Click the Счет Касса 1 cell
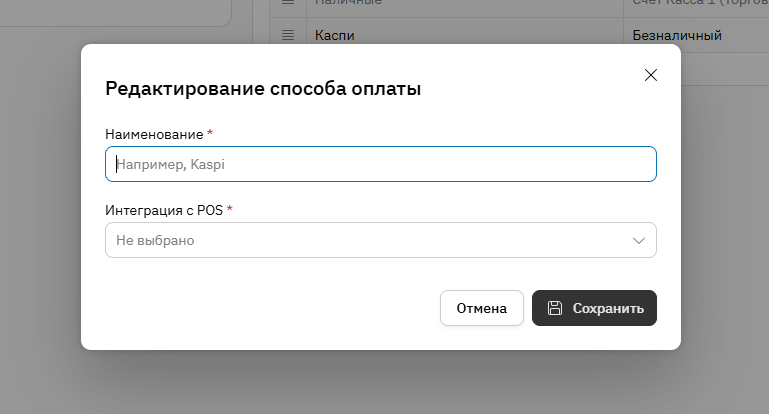Viewport: 769px width, 414px height. [700, 3]
